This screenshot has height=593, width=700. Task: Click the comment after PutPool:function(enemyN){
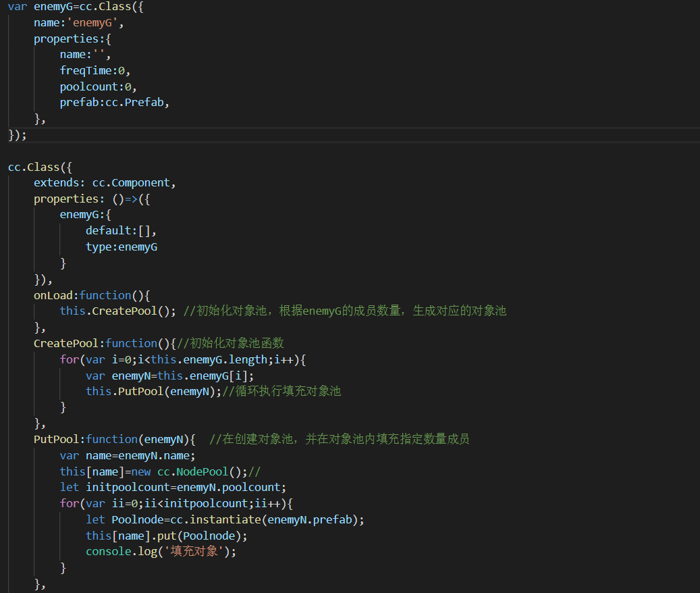(x=340, y=439)
